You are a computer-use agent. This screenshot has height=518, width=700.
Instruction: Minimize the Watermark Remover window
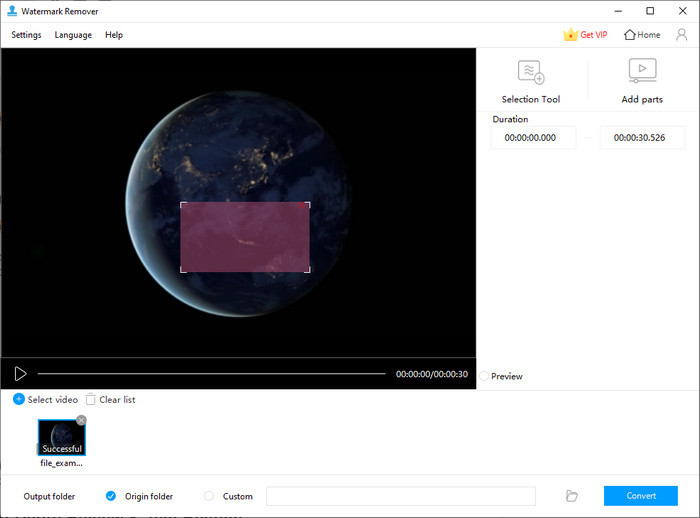(x=618, y=11)
